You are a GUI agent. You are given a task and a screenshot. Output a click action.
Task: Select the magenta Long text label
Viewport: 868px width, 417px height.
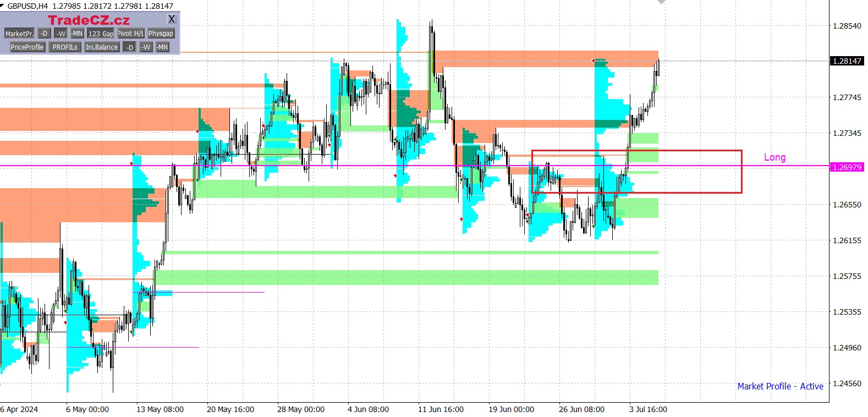pos(774,157)
